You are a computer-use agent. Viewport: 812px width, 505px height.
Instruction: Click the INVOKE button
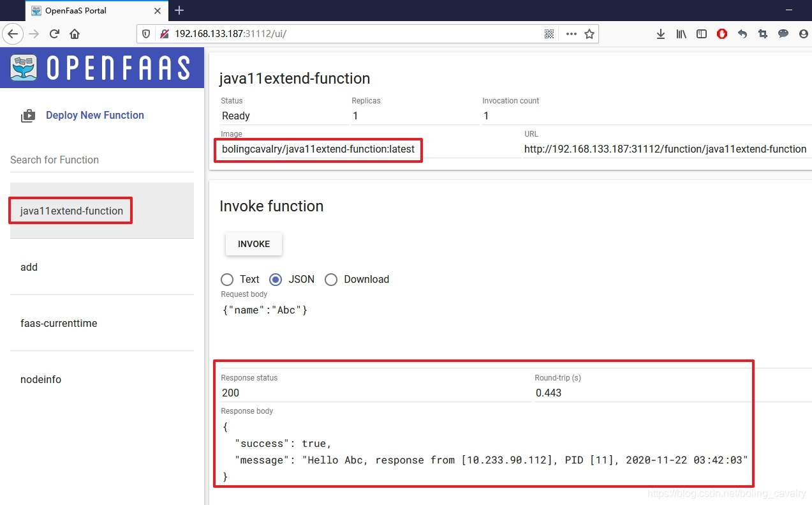coord(254,244)
